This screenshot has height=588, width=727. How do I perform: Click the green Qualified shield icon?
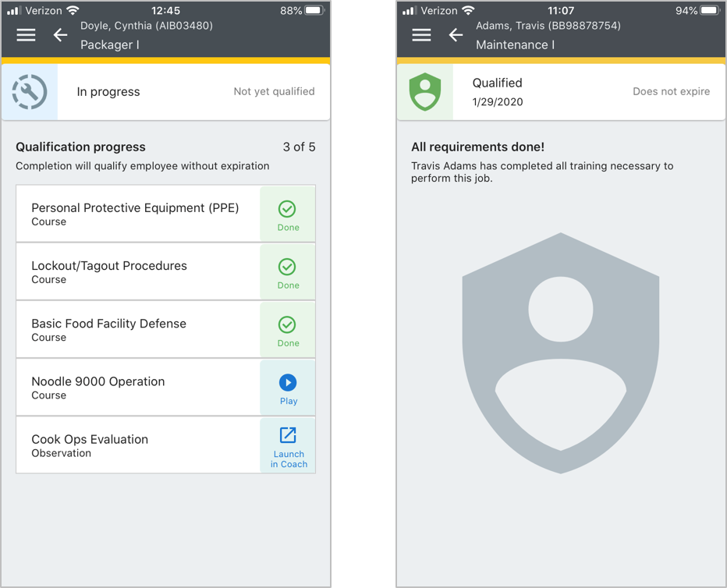425,92
